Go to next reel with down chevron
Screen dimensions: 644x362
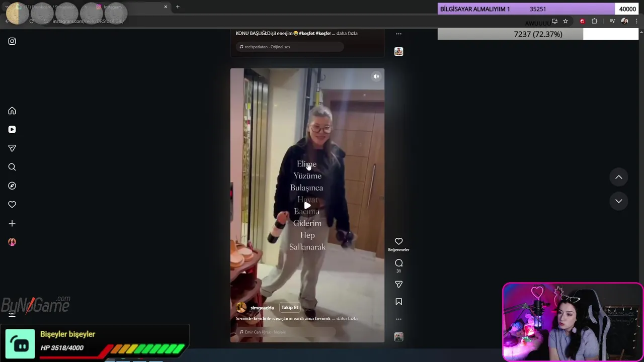619,201
